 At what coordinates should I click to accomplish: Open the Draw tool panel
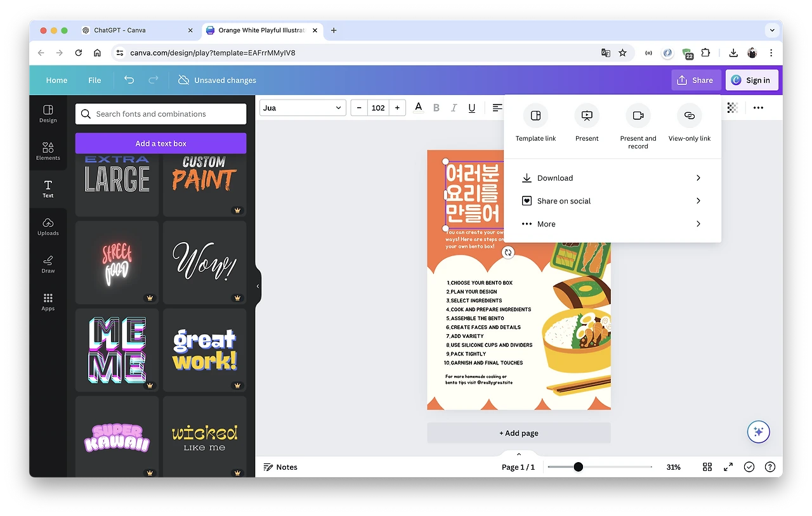(x=48, y=264)
